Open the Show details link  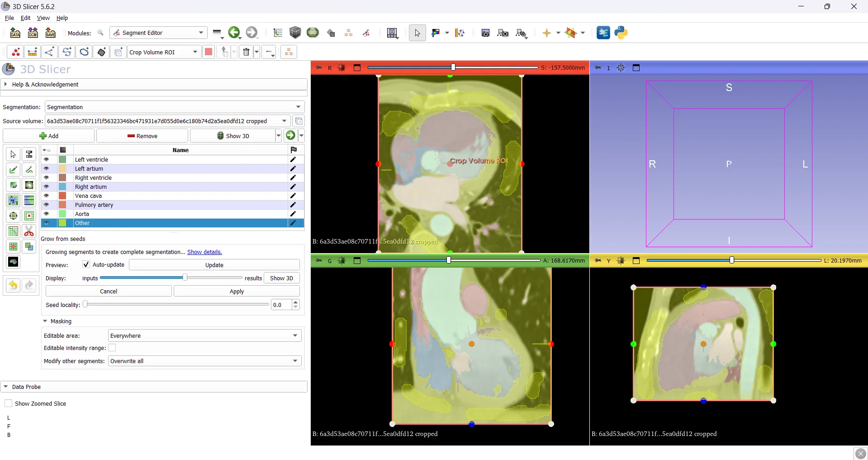pyautogui.click(x=204, y=252)
